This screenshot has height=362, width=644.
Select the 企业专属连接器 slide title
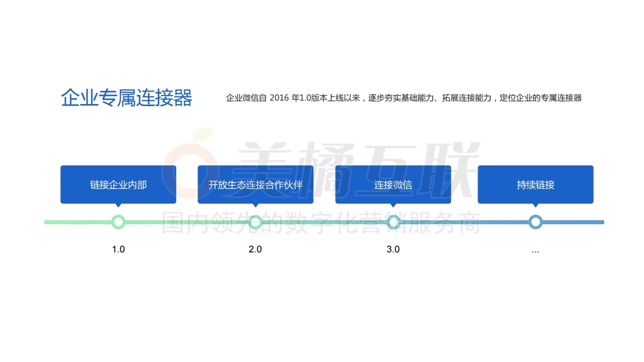[x=126, y=98]
